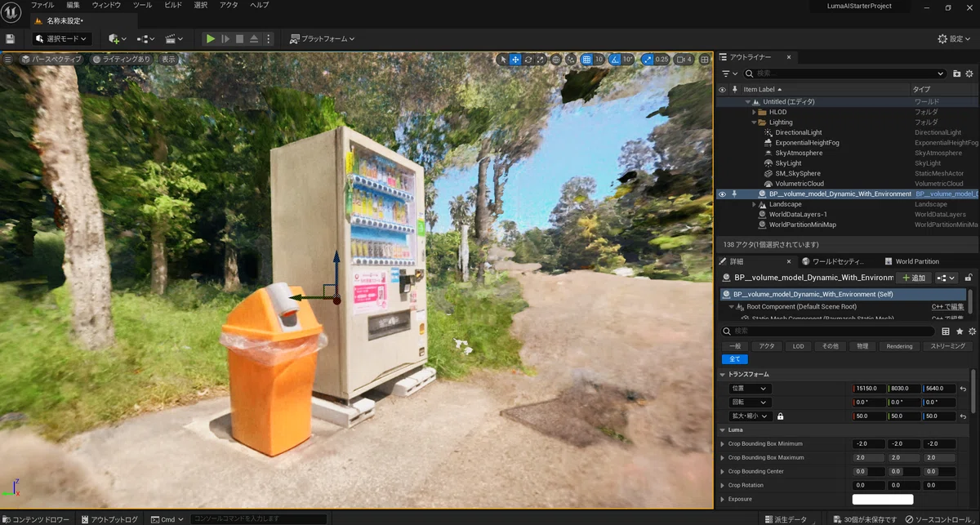Image resolution: width=980 pixels, height=525 pixels.
Task: Click the Exposure white value bar
Action: click(883, 499)
